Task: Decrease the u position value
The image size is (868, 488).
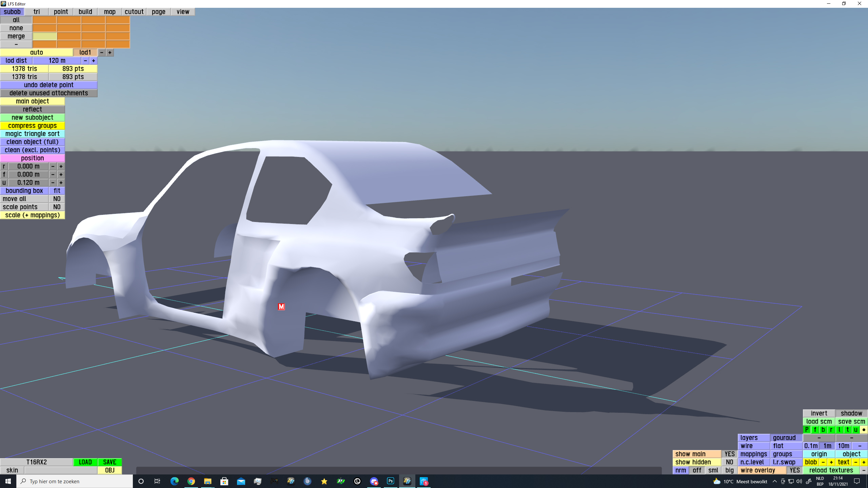Action: tap(53, 183)
